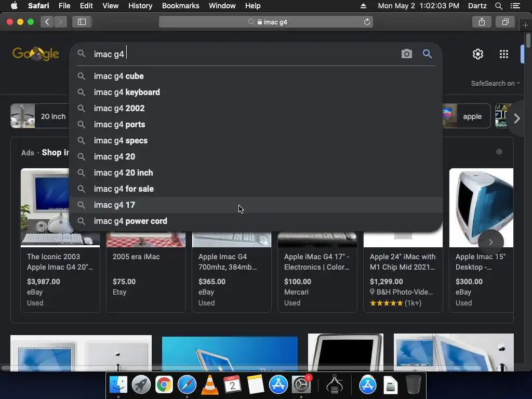The image size is (532, 399).
Task: Reload the page in address bar
Action: click(x=367, y=22)
